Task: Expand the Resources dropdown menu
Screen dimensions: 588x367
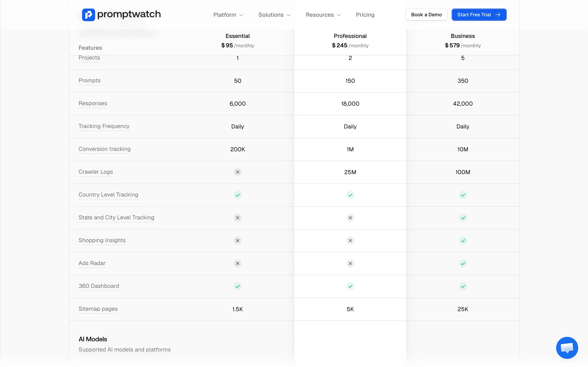Action: 323,15
